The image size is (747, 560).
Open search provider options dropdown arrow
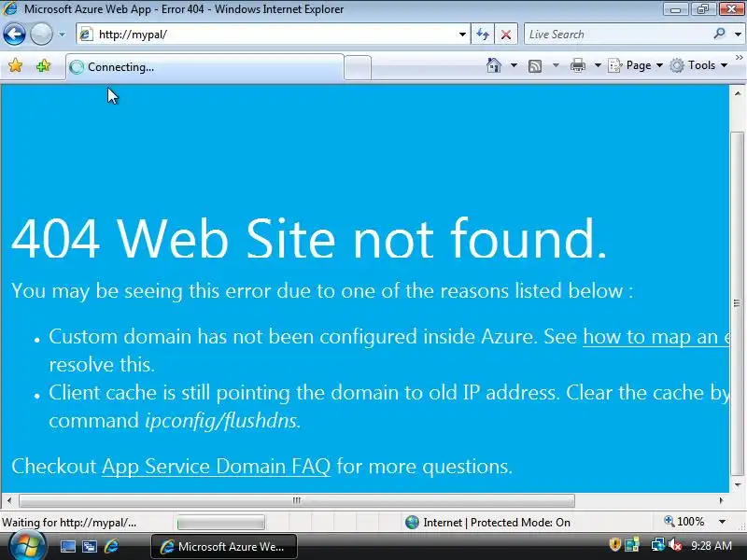tap(738, 35)
